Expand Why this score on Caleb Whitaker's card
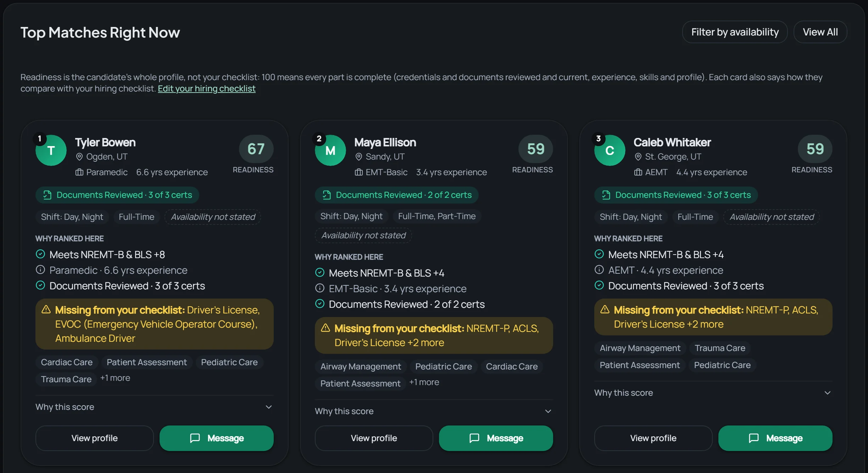Viewport: 868px width, 473px height. [x=713, y=393]
